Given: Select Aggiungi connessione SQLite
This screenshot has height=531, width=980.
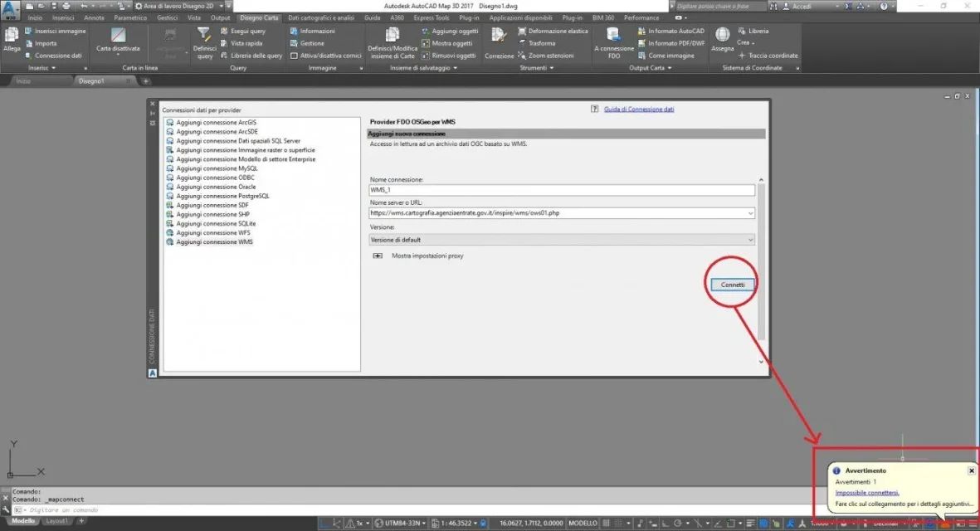Looking at the screenshot, I should click(216, 224).
